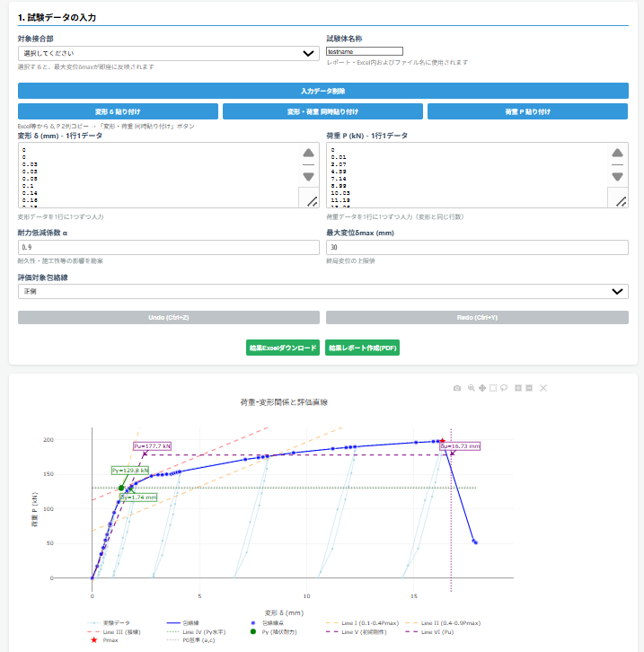The width and height of the screenshot is (644, 652).
Task: Click the Zoom In plus icon
Action: [518, 388]
